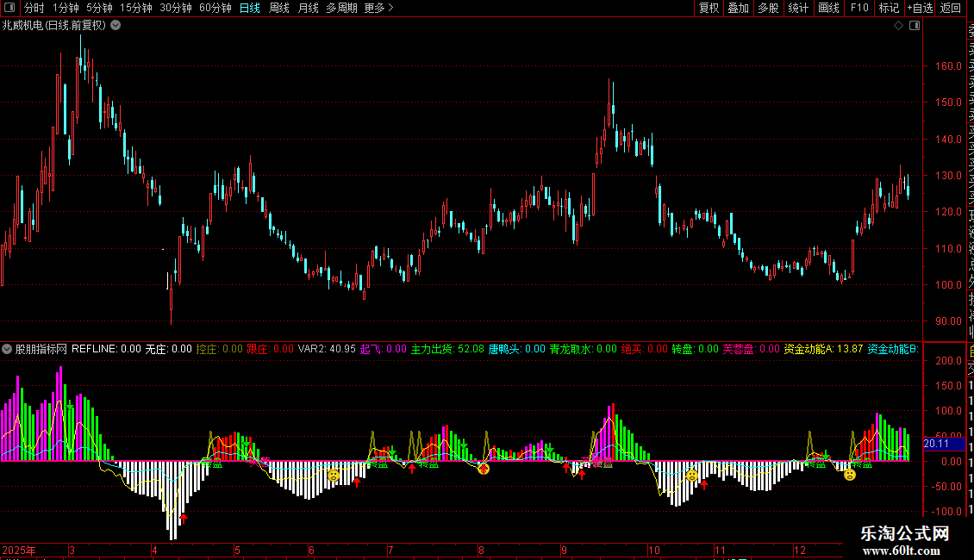The image size is (974, 560).
Task: Click month 10 marker on time axis
Action: [653, 550]
